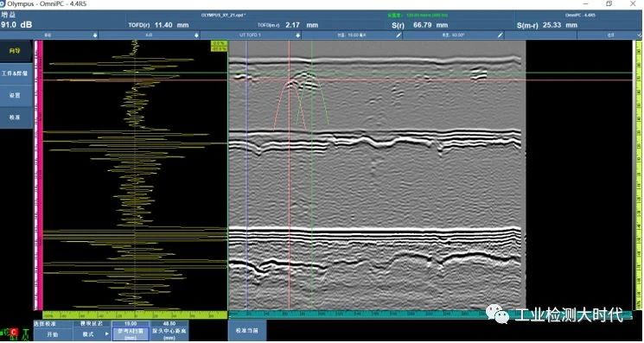Image resolution: width=644 pixels, height=343 pixels.
Task: Switch to the 校准 sidebar tab
Action: [16, 118]
